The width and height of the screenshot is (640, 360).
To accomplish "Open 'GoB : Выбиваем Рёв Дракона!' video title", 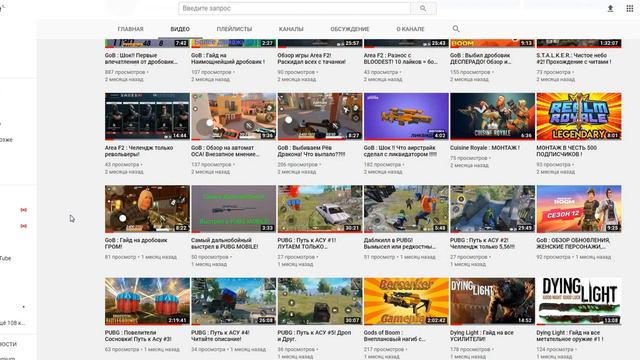I will 311,151.
